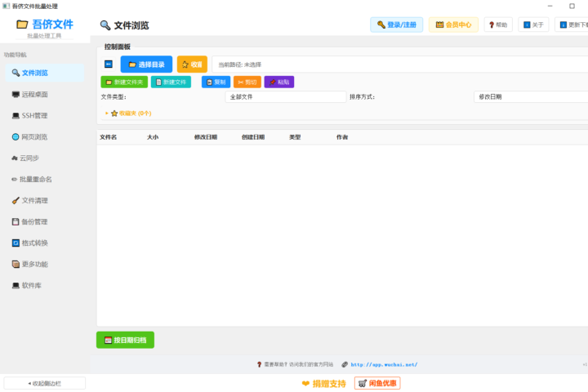Screen dimensions: 588x392
Task: Click the question mark icon on 帮助
Action: coord(492,25)
